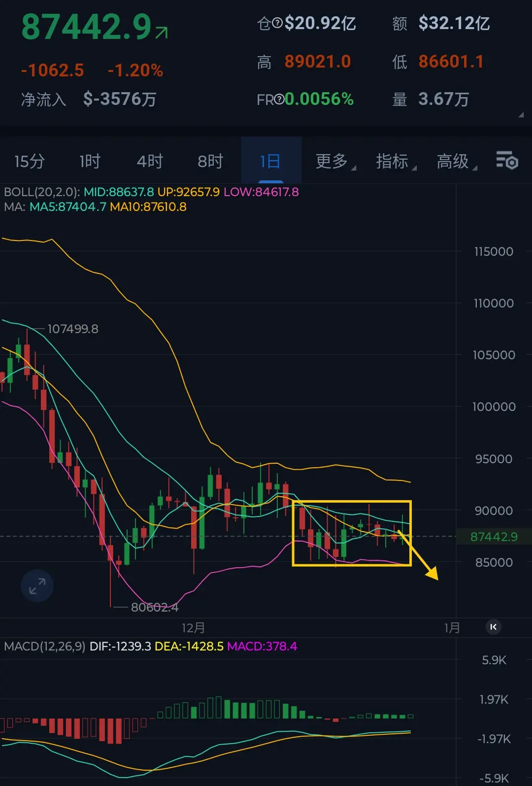Tap the 85000 price axis label
This screenshot has width=532, height=786.
click(x=494, y=562)
